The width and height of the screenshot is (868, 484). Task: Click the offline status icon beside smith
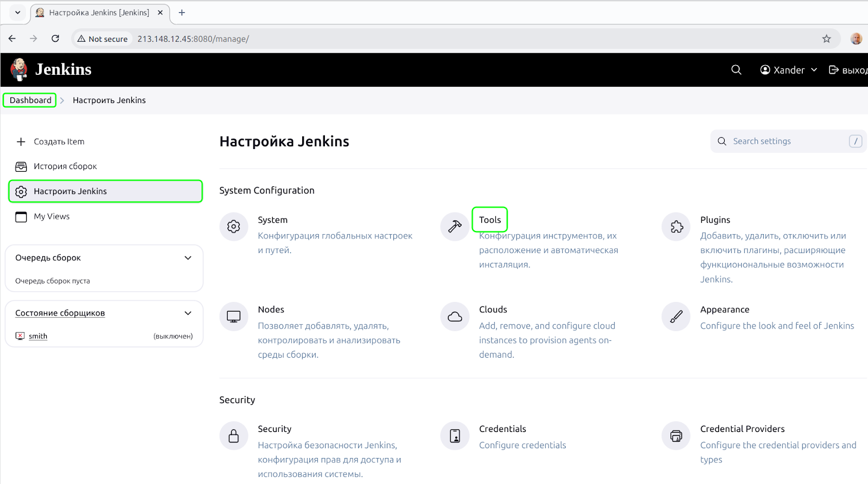tap(20, 336)
